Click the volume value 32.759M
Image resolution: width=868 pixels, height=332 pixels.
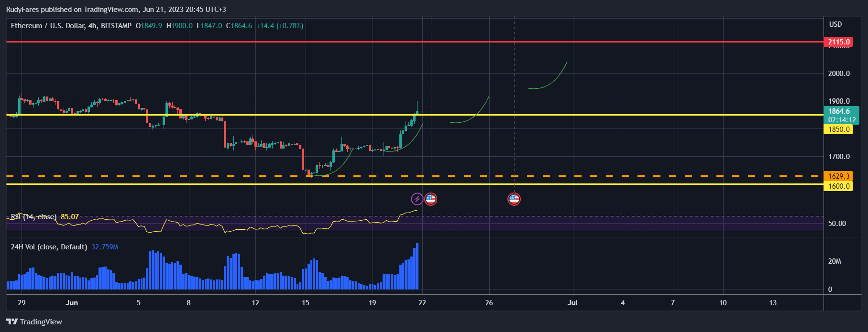pyautogui.click(x=105, y=247)
